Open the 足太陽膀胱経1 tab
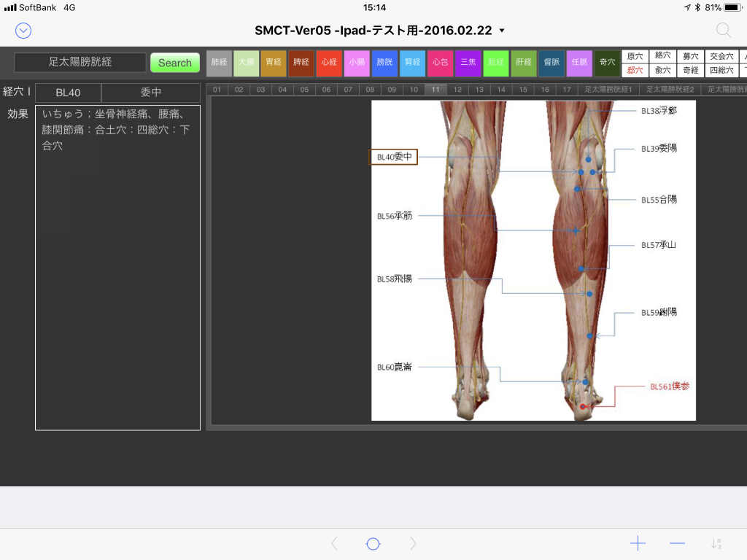747x560 pixels. 608,89
